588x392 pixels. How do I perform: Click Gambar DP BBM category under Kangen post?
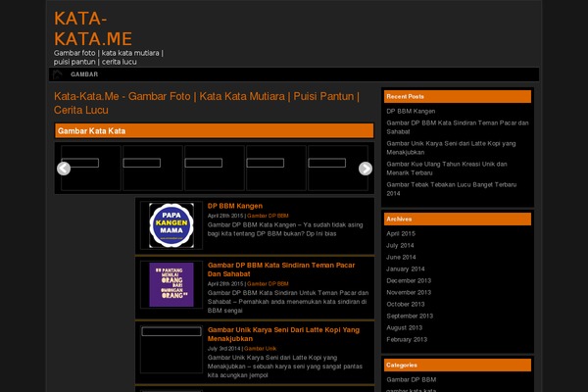(x=268, y=216)
